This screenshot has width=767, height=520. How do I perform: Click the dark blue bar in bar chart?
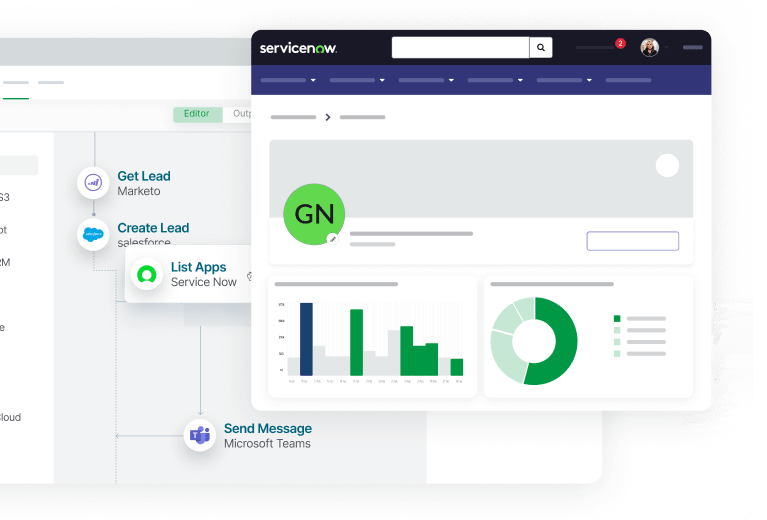[306, 339]
